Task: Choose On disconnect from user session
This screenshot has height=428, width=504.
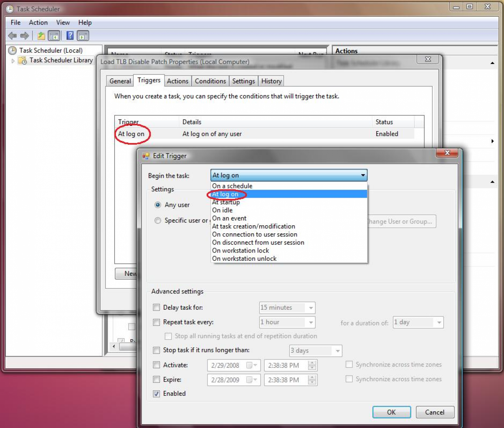Action: coord(289,242)
